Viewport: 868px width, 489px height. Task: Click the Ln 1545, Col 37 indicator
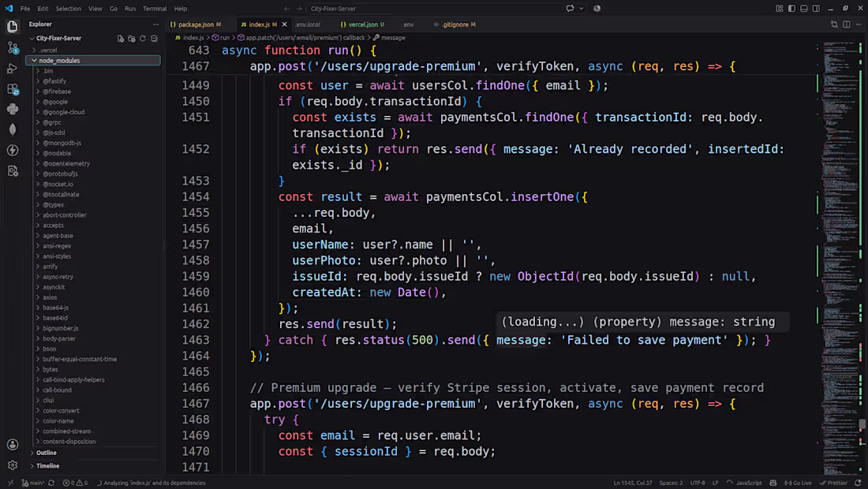pyautogui.click(x=633, y=483)
